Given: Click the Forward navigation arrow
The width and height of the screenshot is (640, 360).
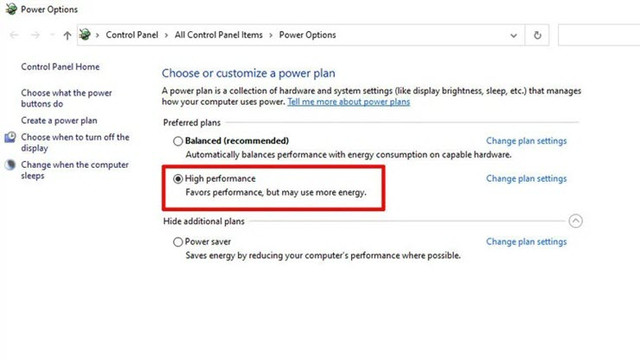Looking at the screenshot, I should (36, 35).
